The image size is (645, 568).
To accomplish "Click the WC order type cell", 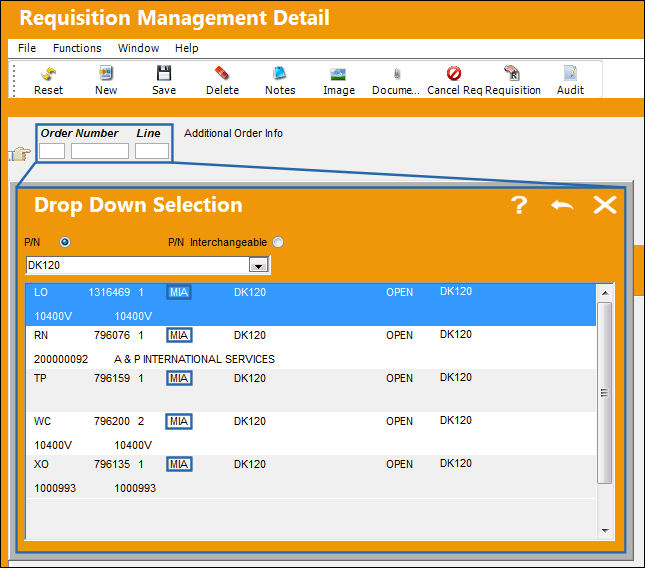I will pos(42,421).
